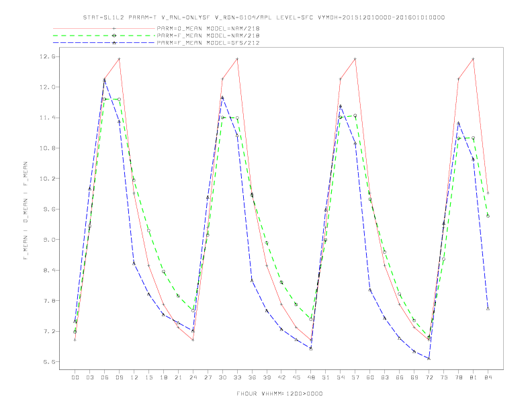
Task: Click legend entry PARM=O_MEAN MODEL=NAM/218
Action: 208,28
